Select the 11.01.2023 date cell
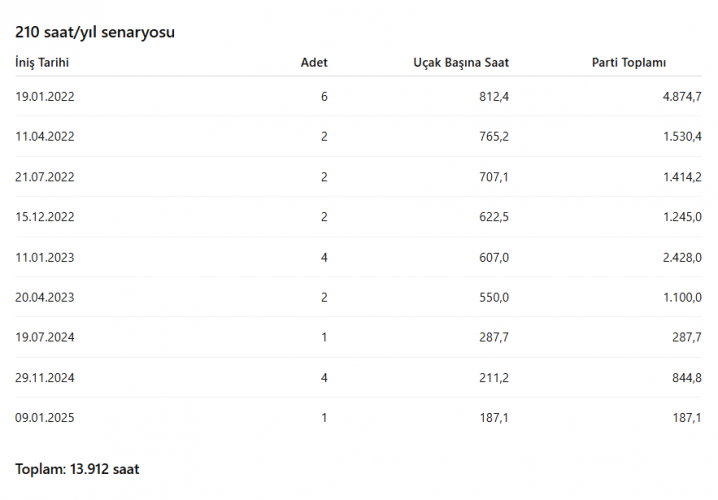Image resolution: width=718 pixels, height=500 pixels. point(44,257)
